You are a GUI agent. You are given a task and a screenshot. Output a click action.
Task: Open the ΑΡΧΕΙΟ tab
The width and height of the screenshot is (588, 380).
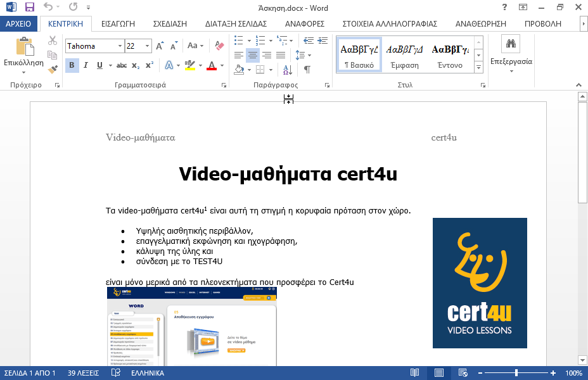(18, 23)
